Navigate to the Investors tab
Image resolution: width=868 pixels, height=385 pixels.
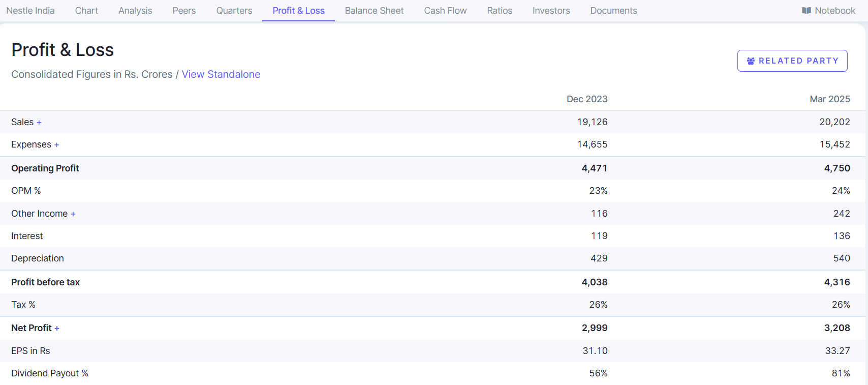[x=551, y=11]
